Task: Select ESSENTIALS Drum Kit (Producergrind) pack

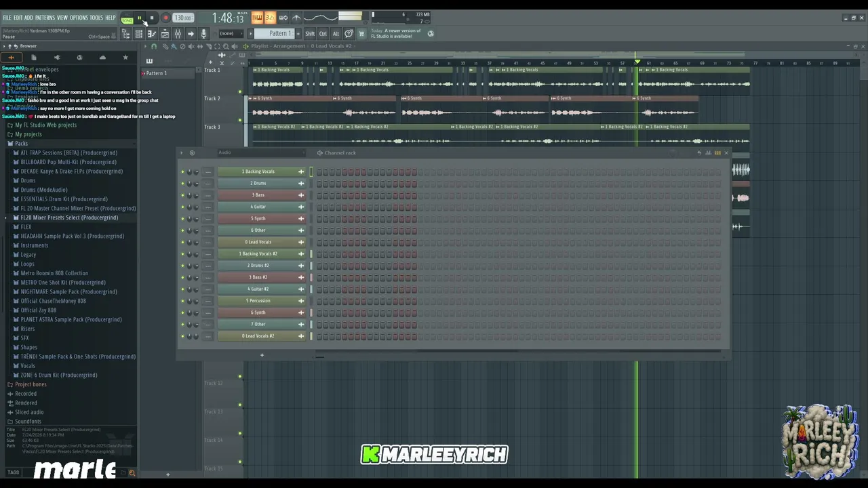Action: pos(64,199)
